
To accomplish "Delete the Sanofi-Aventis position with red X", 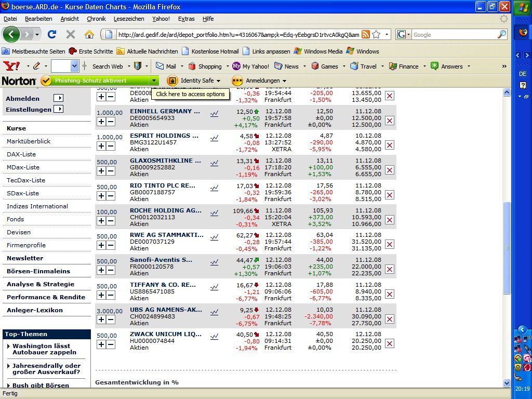I will pos(390,270).
